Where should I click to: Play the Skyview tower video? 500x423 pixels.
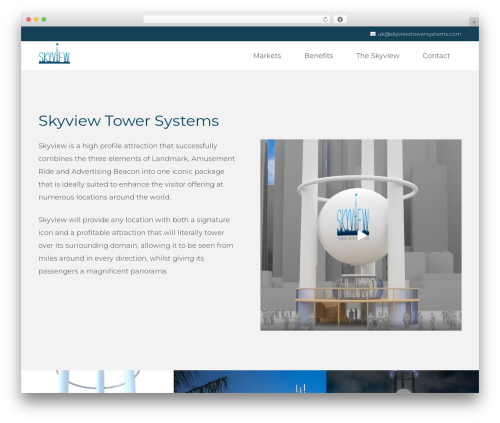coord(362,235)
